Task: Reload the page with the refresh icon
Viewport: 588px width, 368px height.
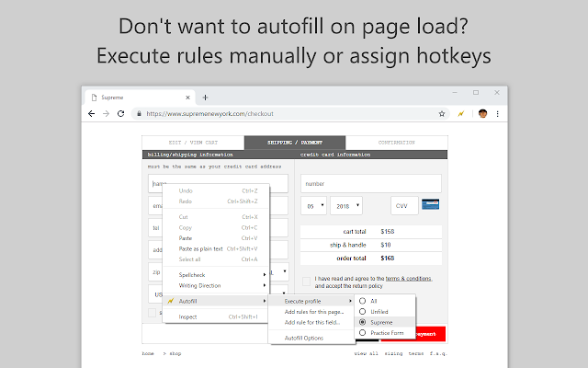Action: point(120,114)
